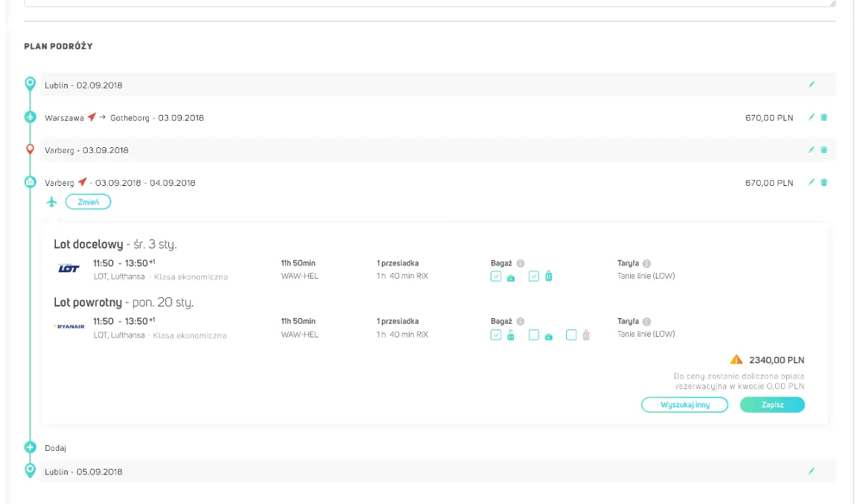Delete the Varberg 03.09.2018 - 04.09.2018 stay
The width and height of the screenshot is (860, 504).
pos(824,182)
